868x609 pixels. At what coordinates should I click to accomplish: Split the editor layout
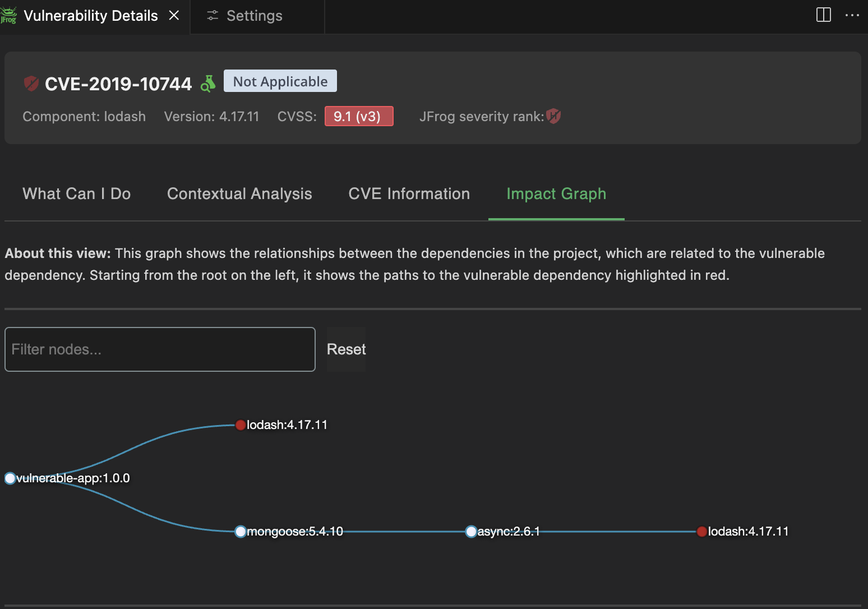click(x=823, y=15)
